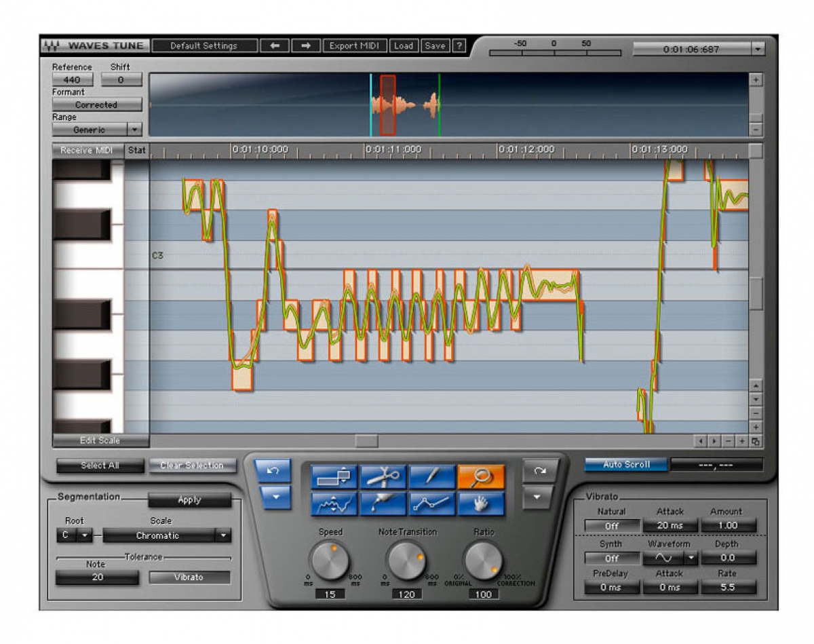Image resolution: width=814 pixels, height=644 pixels.
Task: Click the Vibrato Rate 5.5 field
Action: point(729,588)
